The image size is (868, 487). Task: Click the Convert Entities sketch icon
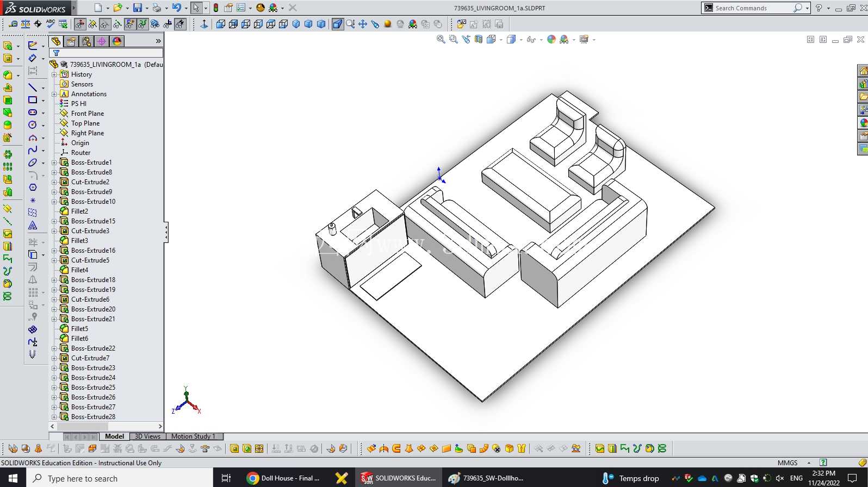click(x=33, y=254)
